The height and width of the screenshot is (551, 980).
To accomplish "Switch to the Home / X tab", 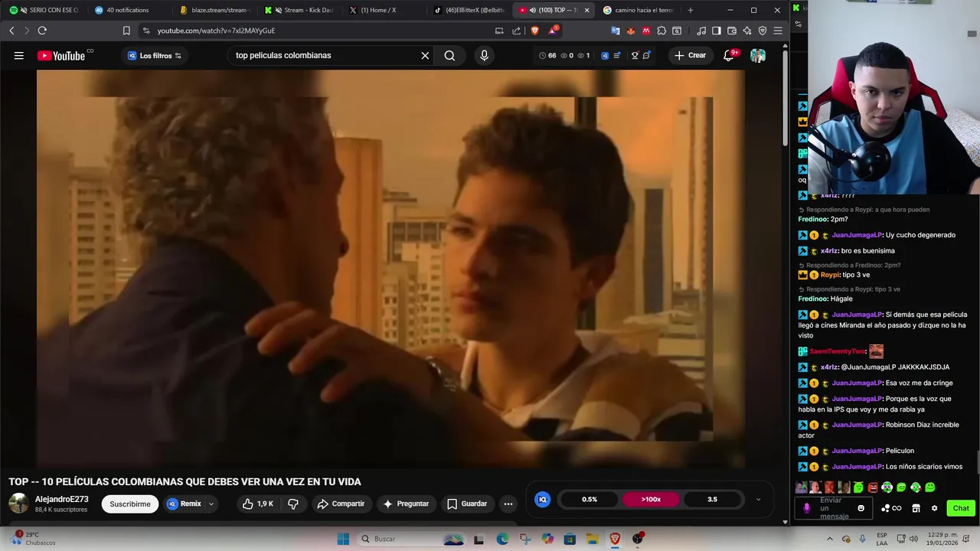I will coord(383,10).
